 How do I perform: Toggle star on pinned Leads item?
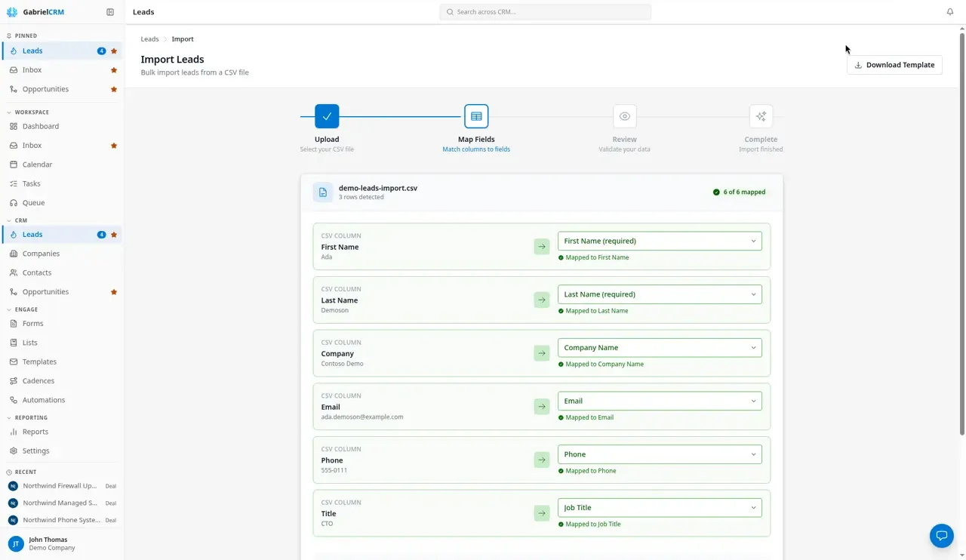(114, 51)
